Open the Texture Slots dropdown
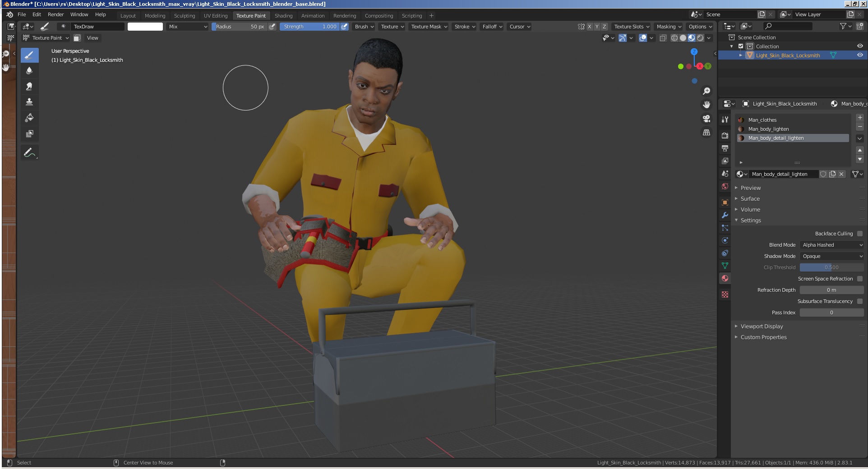This screenshot has width=868, height=469. pyautogui.click(x=632, y=27)
